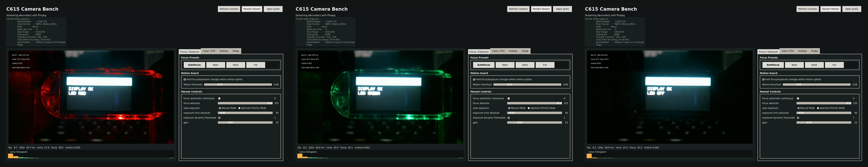Viewport: 868px width, 167px height.
Task: Switch to Color / PTZ tab in middle window
Action: 498,51
